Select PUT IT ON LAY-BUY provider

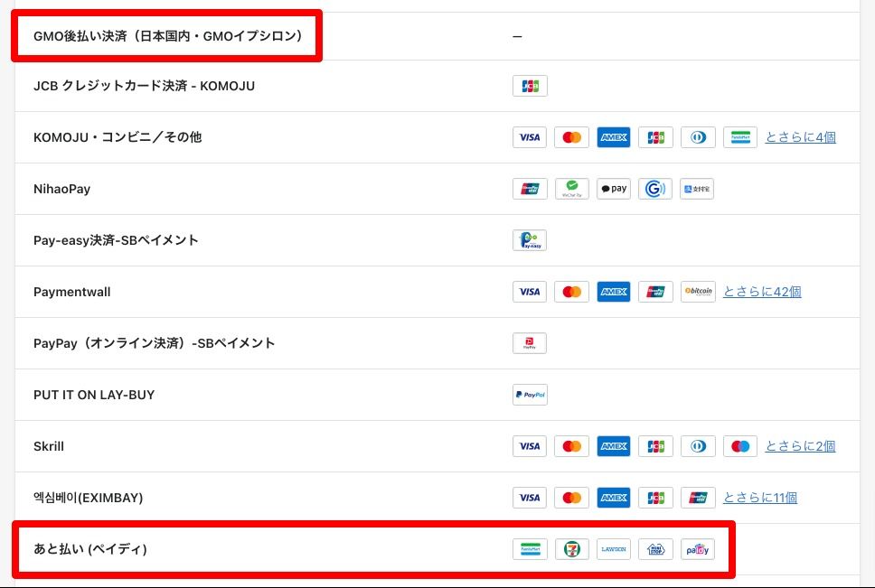point(94,395)
